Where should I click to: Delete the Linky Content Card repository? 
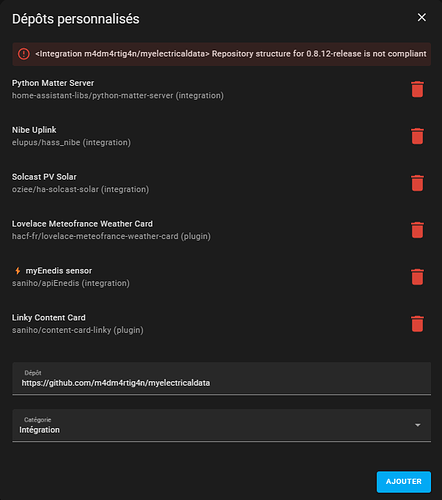(x=417, y=324)
